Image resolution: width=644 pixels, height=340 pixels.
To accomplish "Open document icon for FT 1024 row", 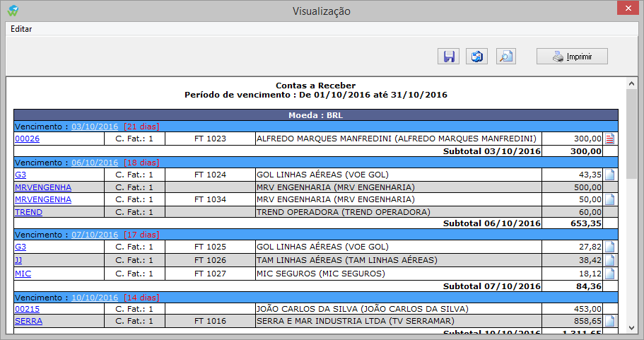I will point(610,175).
